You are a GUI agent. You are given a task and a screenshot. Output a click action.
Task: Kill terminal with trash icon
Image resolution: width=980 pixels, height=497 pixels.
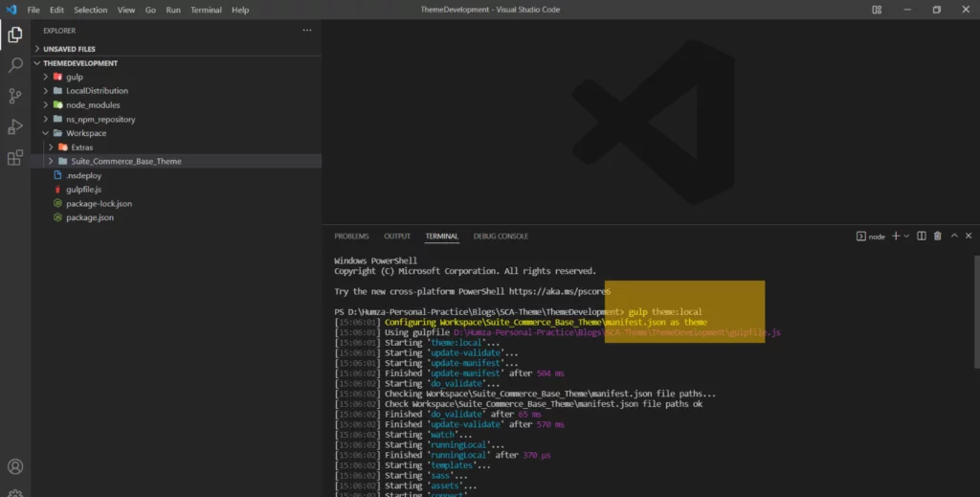[938, 236]
